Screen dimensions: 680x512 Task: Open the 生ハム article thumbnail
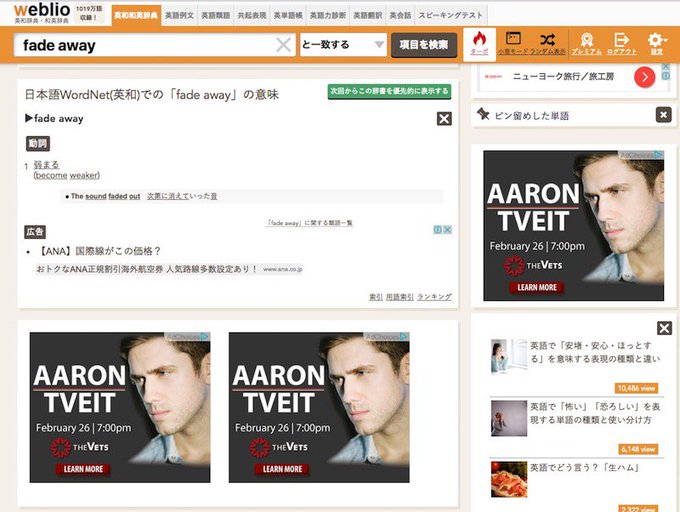(509, 479)
